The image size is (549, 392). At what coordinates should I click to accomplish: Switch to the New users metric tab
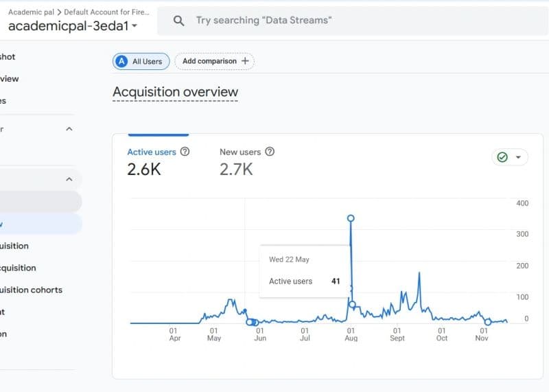pos(240,152)
